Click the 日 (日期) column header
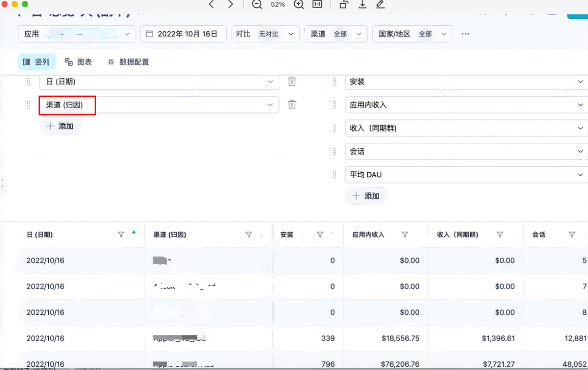588x370 pixels. click(x=40, y=235)
